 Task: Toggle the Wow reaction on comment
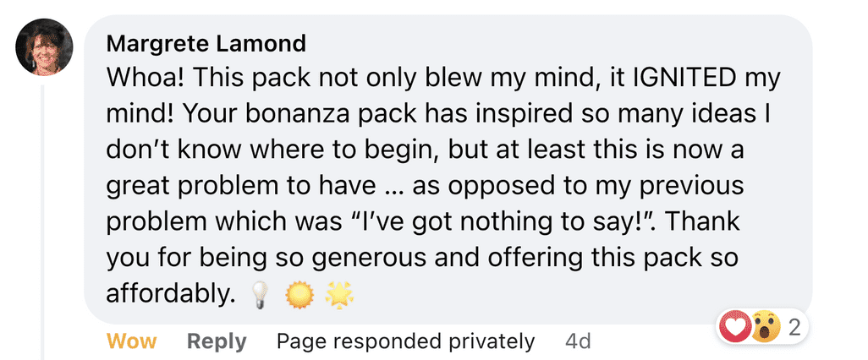click(131, 341)
